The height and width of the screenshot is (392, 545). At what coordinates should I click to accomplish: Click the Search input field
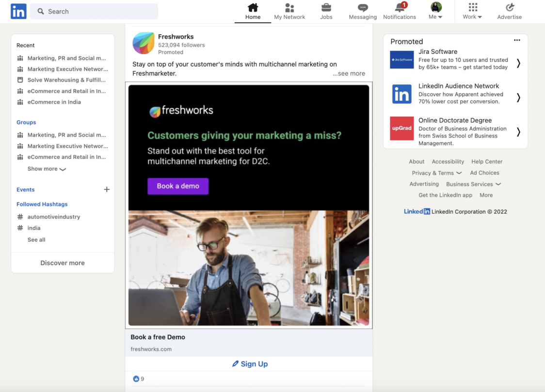click(x=94, y=12)
